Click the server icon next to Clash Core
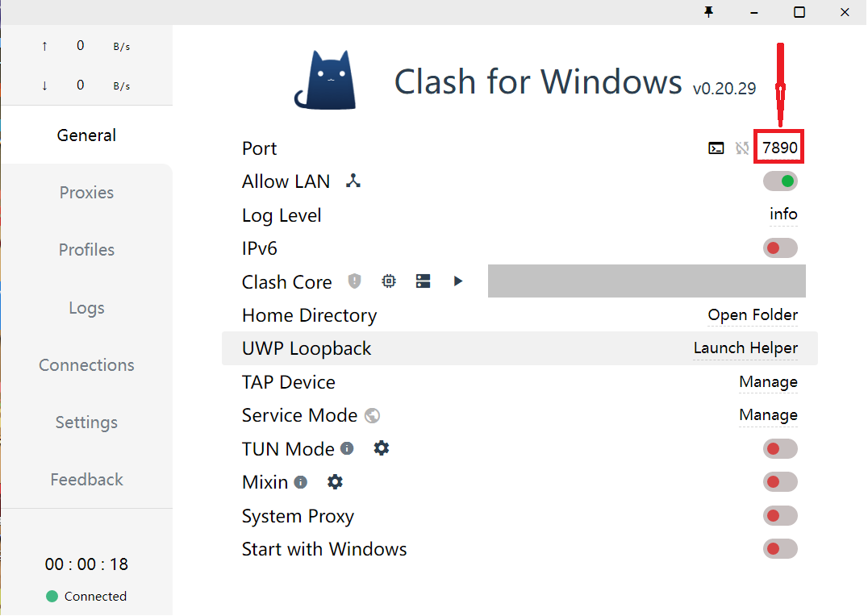Screen dimensions: 868x616 [x=423, y=281]
